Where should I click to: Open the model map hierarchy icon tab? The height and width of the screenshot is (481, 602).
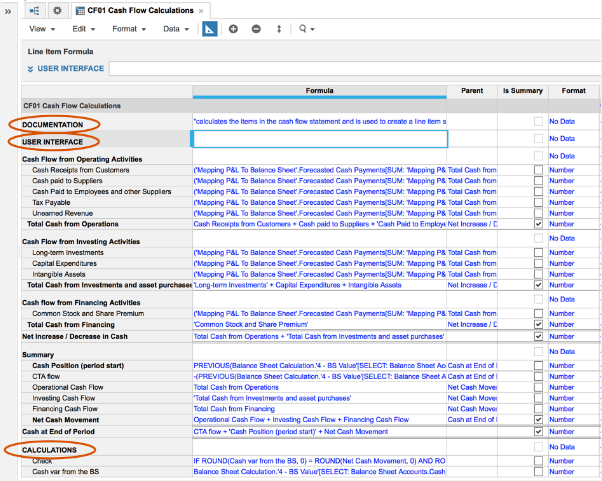click(35, 11)
